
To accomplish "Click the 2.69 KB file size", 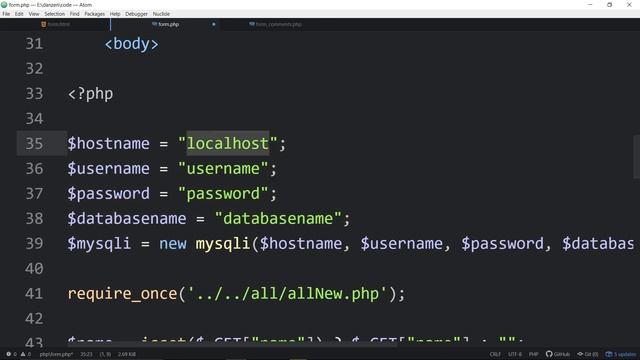I will [127, 354].
